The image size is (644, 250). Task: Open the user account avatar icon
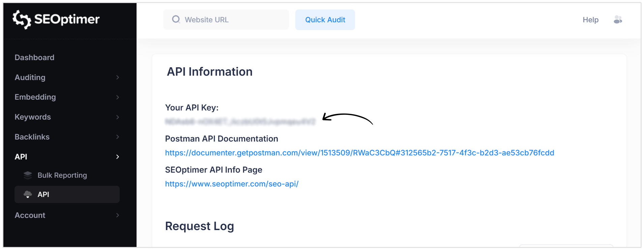(x=618, y=20)
